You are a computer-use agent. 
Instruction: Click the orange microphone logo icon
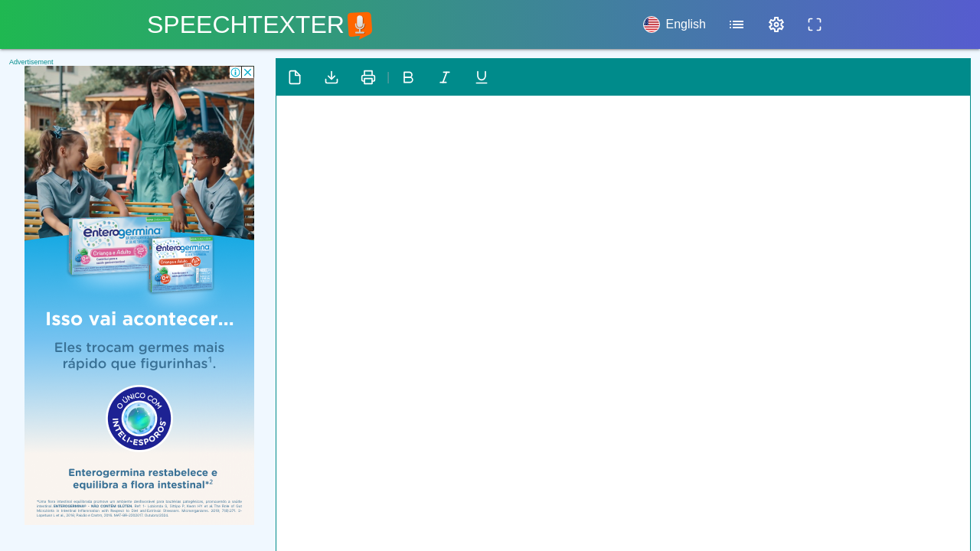coord(360,25)
